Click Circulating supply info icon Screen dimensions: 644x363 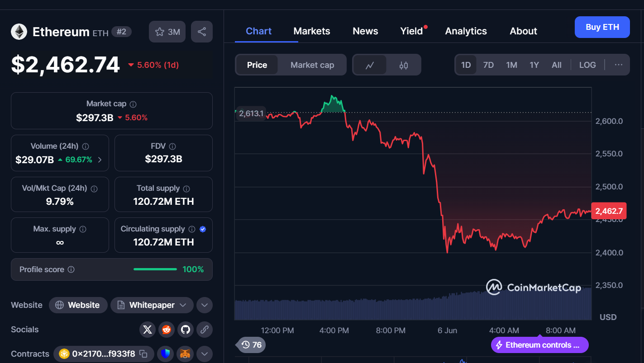point(192,229)
